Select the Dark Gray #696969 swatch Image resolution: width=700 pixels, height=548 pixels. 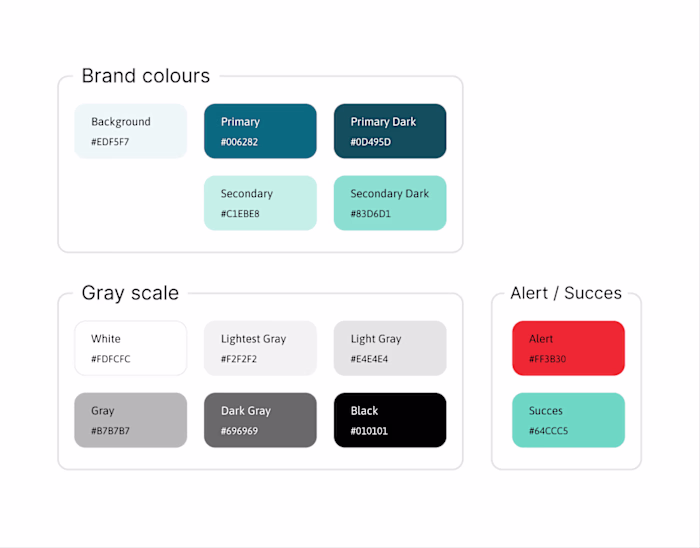pyautogui.click(x=260, y=420)
